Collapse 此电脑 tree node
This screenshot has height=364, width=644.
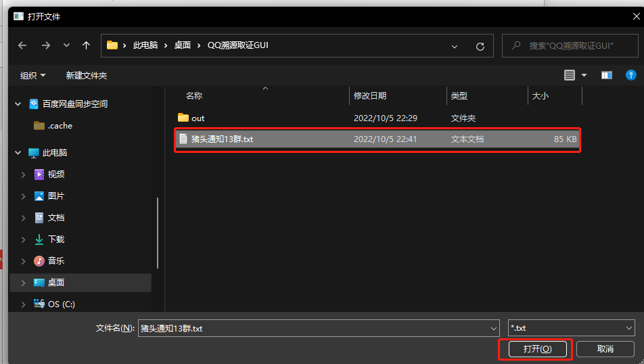(18, 153)
